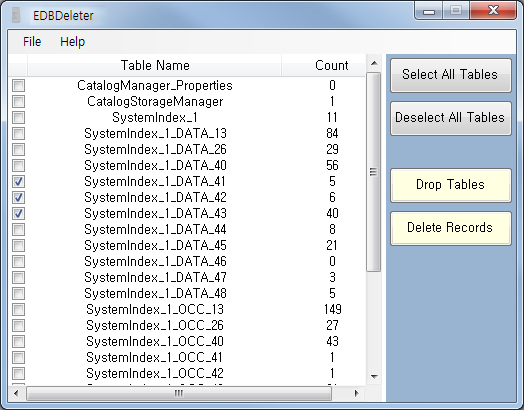Click the horizontal scrollbar left arrow
This screenshot has height=410, width=524.
point(16,393)
